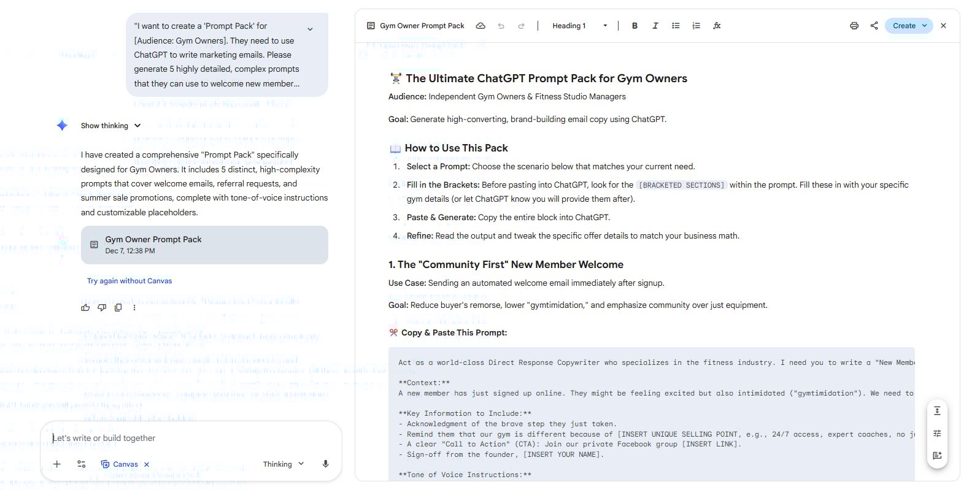Undo the last canvas edit
This screenshot has height=490, width=980.
tap(501, 26)
